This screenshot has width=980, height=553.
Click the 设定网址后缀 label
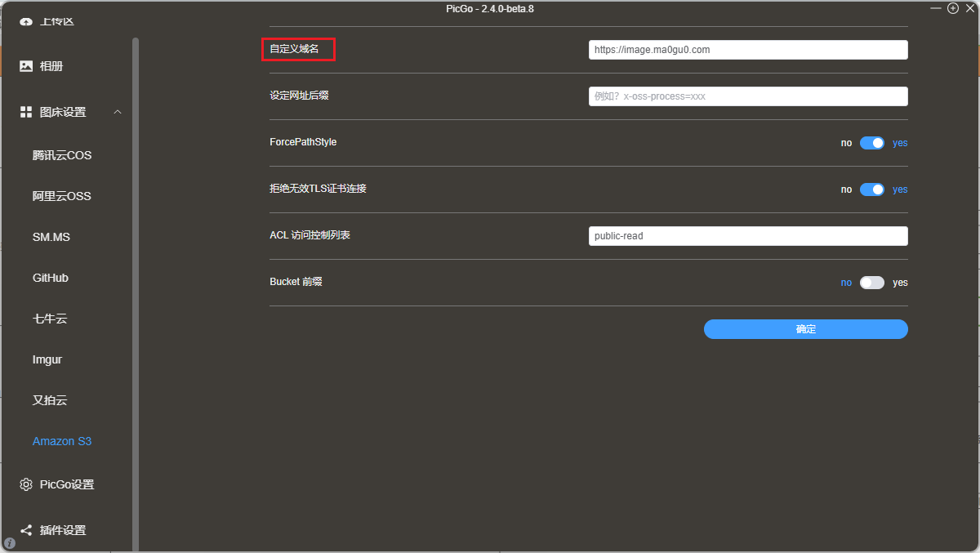[299, 96]
